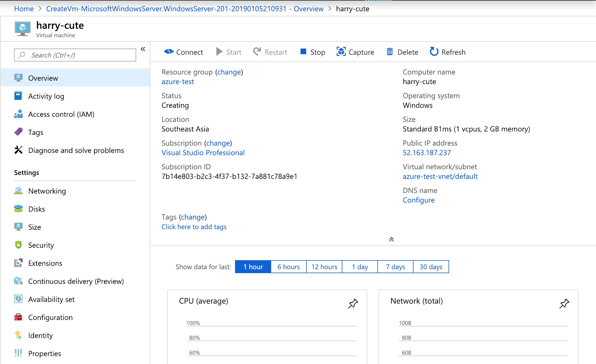Open the Activity log menu item
596x364 pixels.
[46, 96]
